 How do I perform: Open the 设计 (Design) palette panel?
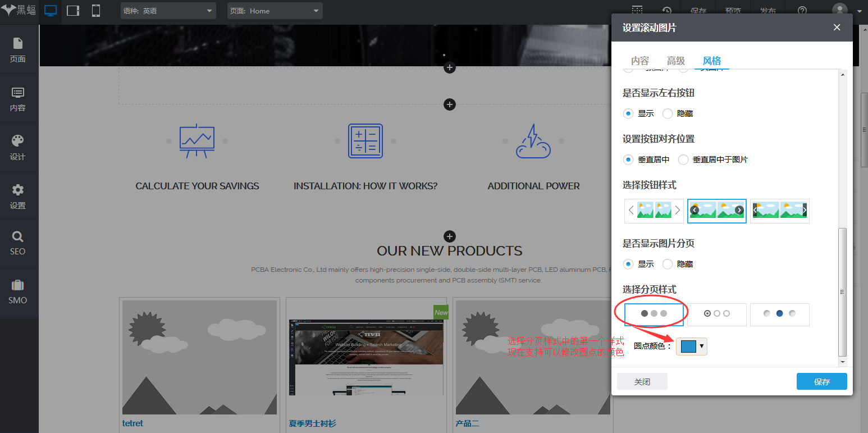coord(18,147)
